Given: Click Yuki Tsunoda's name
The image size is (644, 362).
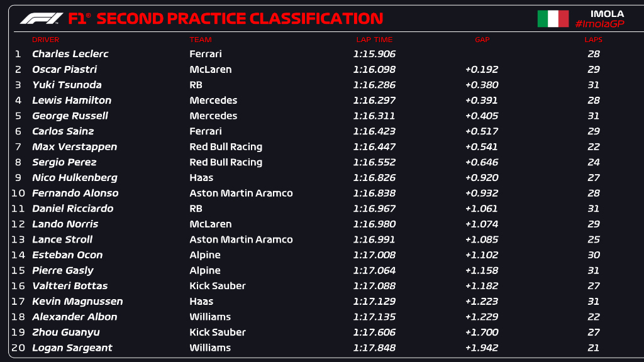Looking at the screenshot, I should (67, 85).
